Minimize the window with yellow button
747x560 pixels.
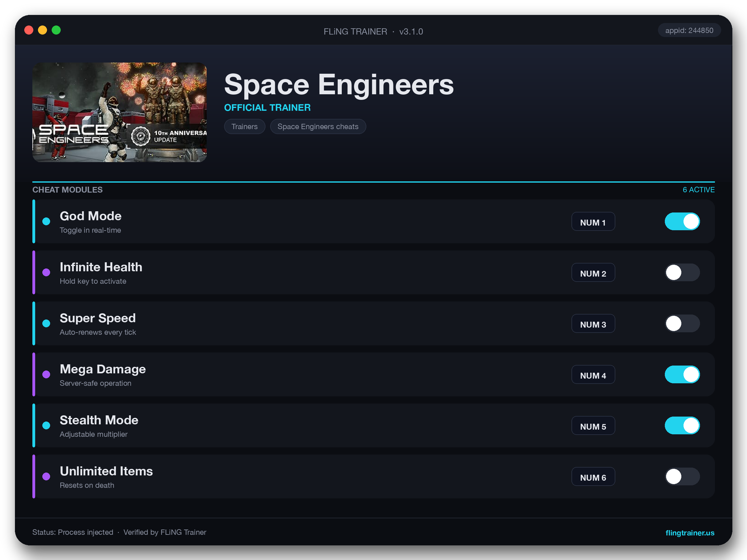43,30
